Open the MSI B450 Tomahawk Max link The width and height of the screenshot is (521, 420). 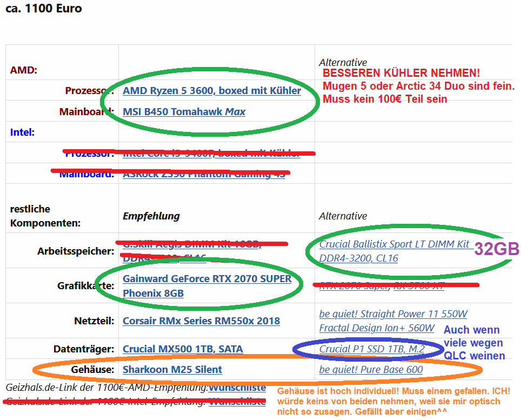pos(184,112)
